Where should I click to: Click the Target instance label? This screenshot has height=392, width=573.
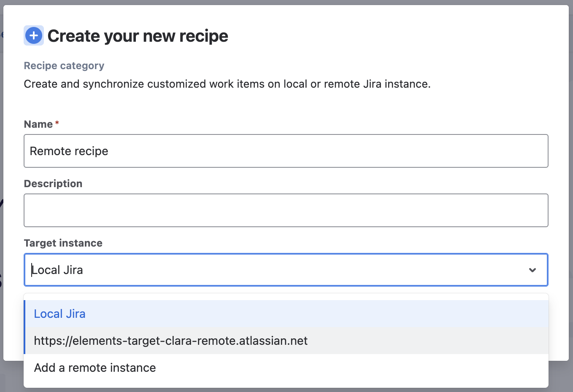(x=63, y=243)
